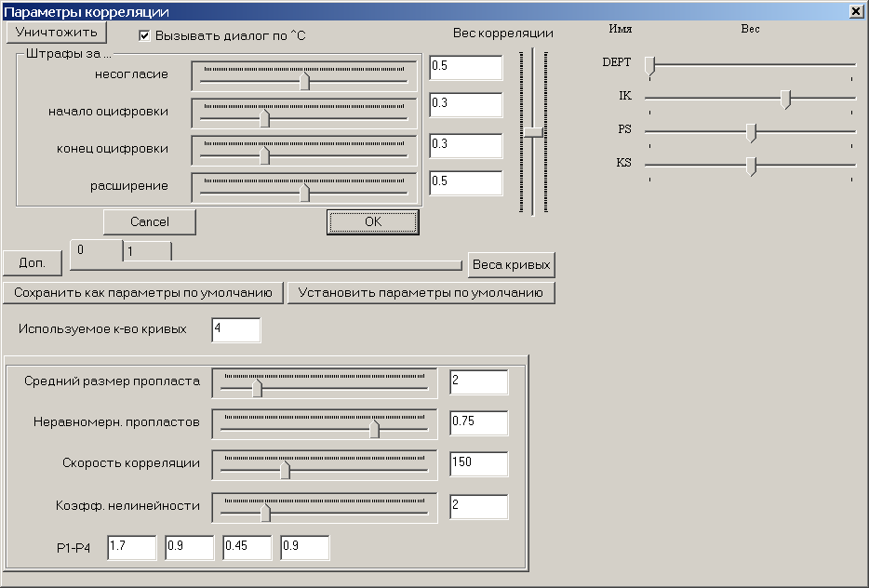Click the vertical Вес корреляции slider
Image resolution: width=869 pixels, height=588 pixels.
tap(533, 131)
